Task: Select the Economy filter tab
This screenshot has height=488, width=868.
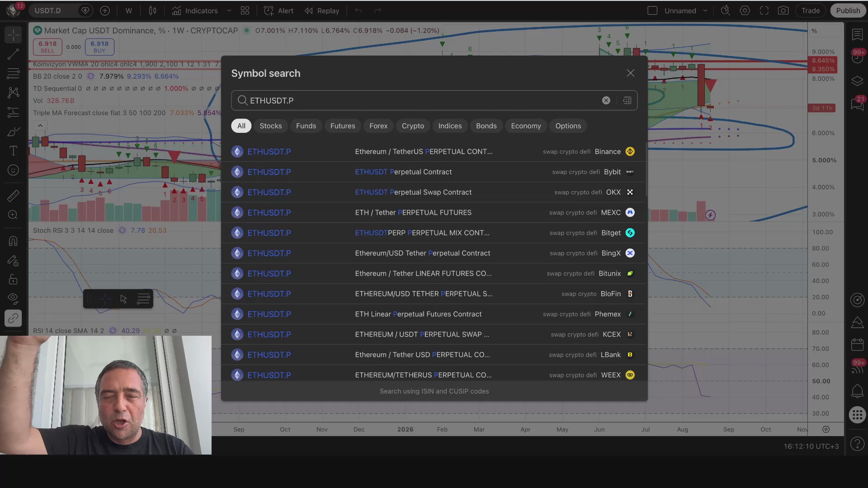Action: [x=526, y=126]
